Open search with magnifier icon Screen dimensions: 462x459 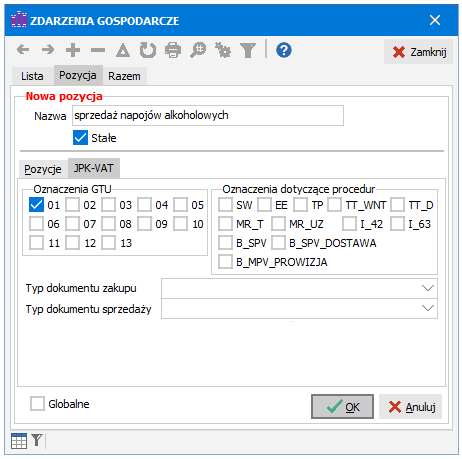coord(198,50)
